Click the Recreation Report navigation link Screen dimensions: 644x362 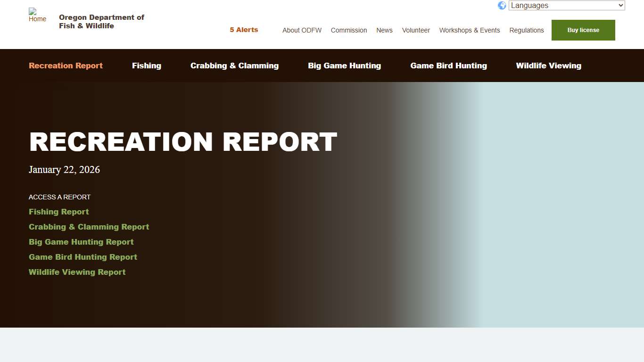click(x=66, y=66)
